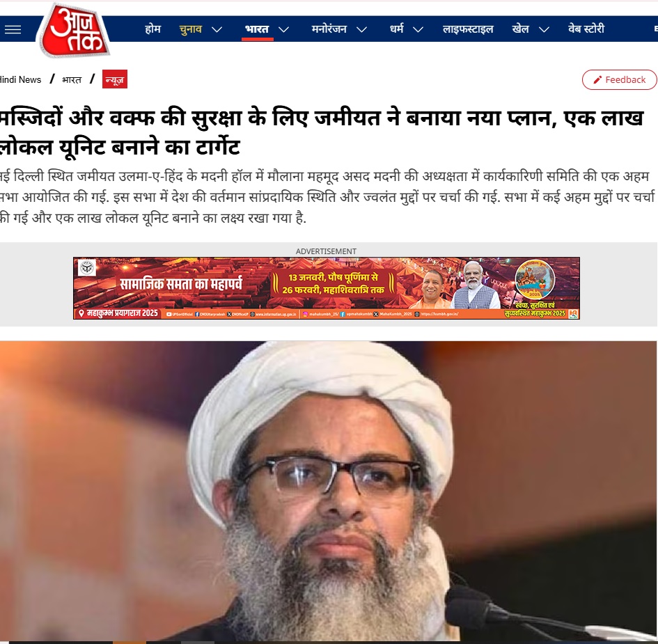Screen dimensions: 658x644
Task: Expand the धर्म dropdown chevron
Action: pyautogui.click(x=418, y=29)
